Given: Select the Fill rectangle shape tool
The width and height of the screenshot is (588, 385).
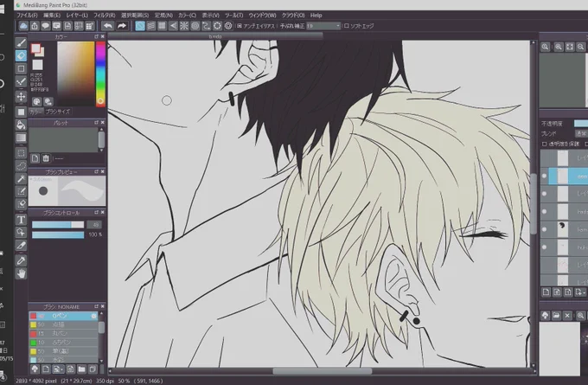Looking at the screenshot, I should click(x=21, y=112).
